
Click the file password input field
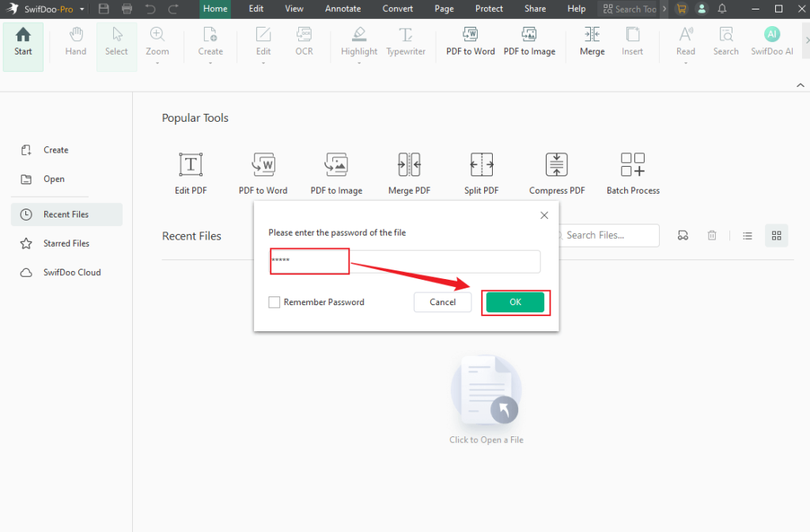tap(405, 262)
